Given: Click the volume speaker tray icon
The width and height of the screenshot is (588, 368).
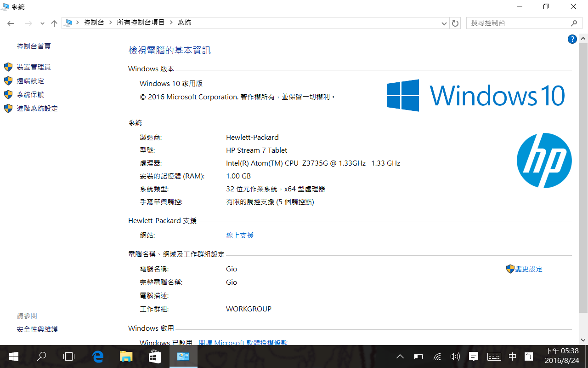Looking at the screenshot, I should click(x=455, y=356).
